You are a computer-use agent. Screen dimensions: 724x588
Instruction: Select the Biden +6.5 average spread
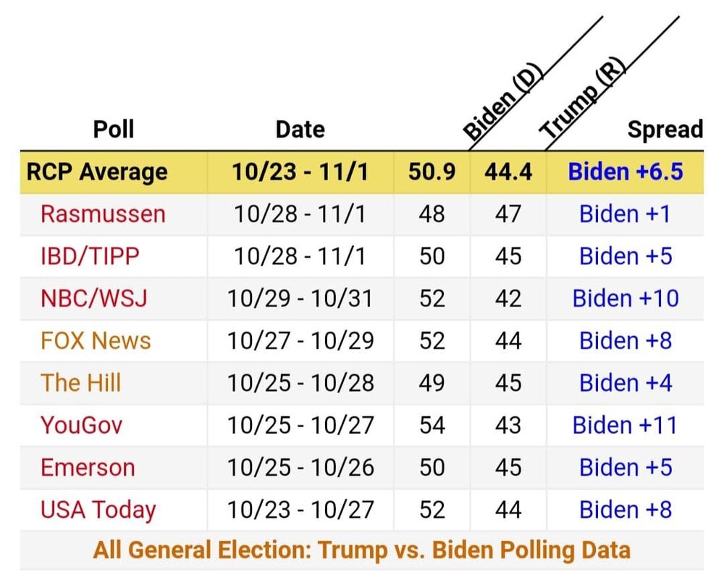[626, 172]
